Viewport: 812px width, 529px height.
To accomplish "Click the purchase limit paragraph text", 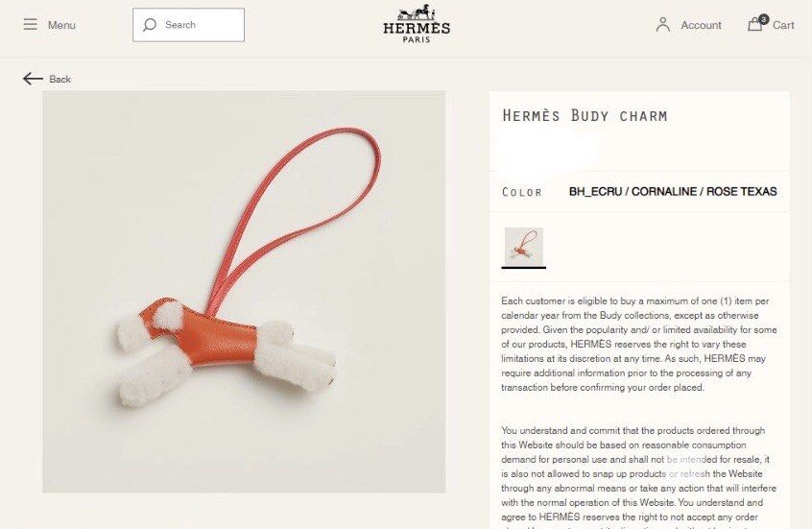I will [x=639, y=344].
